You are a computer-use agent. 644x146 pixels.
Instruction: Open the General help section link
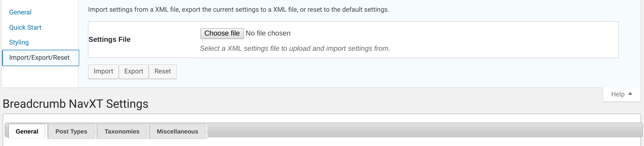[20, 12]
